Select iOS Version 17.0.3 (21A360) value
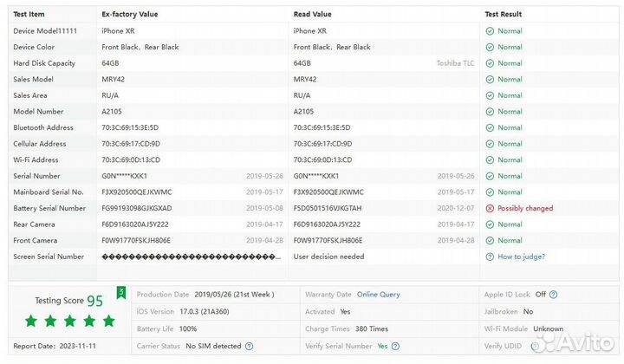Viewport: 624px width, 364px height. click(x=205, y=311)
